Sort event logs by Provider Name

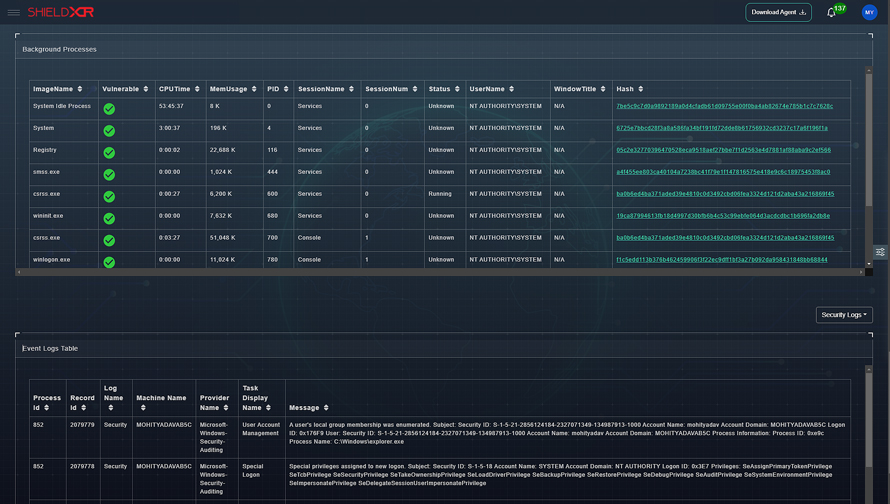(x=226, y=408)
